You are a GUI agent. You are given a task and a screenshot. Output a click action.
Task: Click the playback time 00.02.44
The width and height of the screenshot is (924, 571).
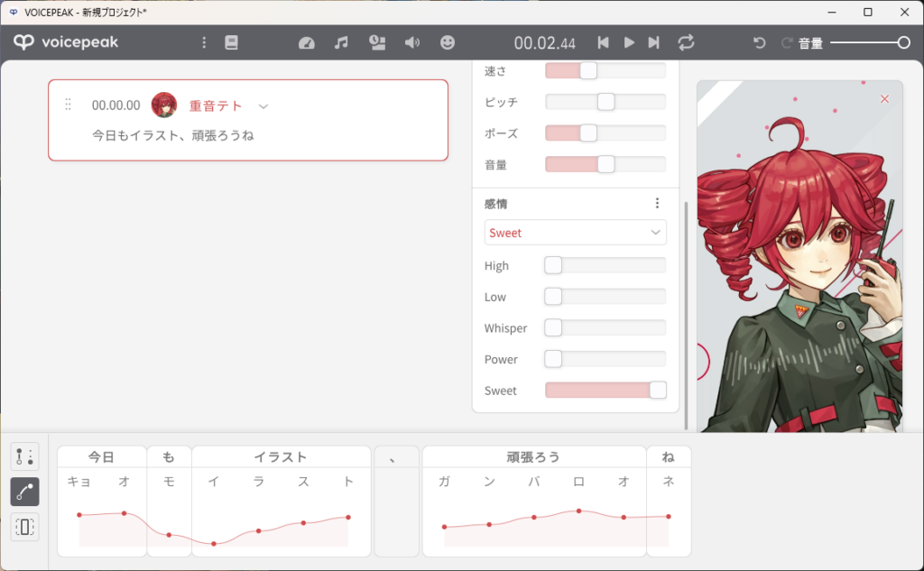(x=544, y=43)
